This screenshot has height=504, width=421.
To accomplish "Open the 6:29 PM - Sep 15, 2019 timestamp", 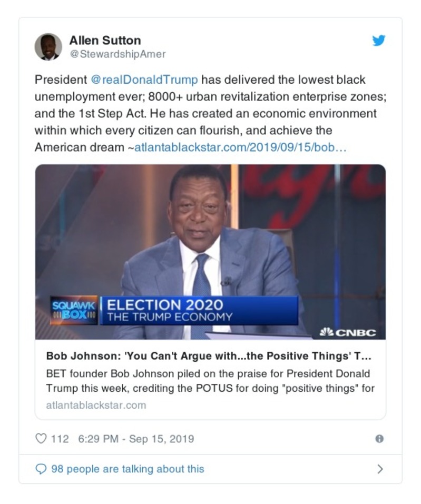I will [136, 439].
